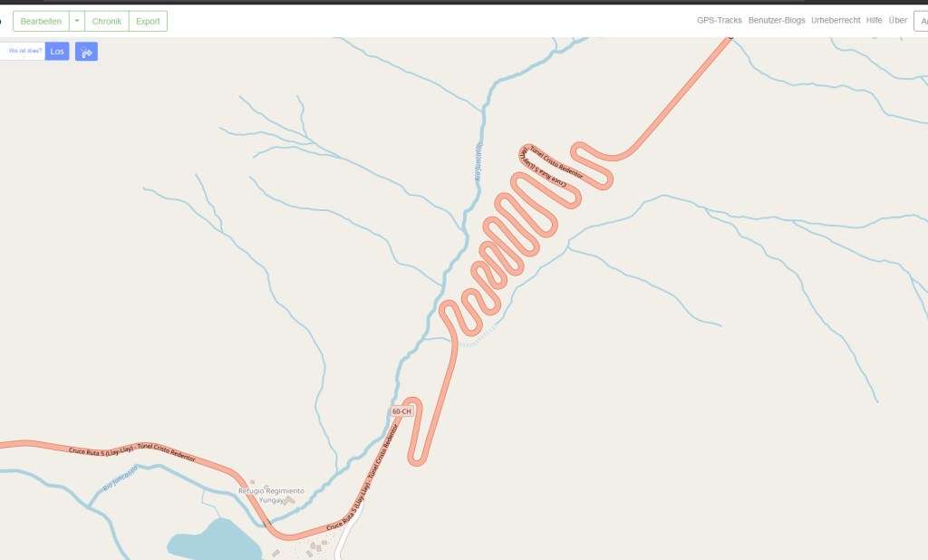Viewport: 928px width, 560px height.
Task: Open the Über about link
Action: (x=898, y=20)
